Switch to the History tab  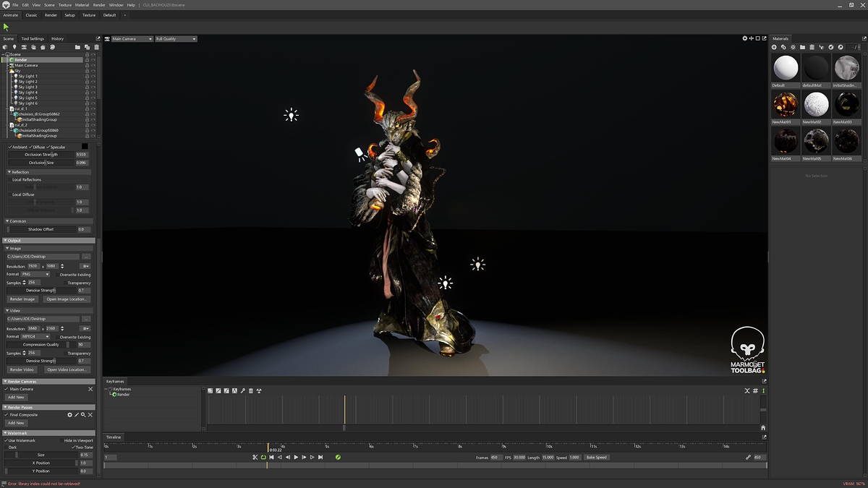(57, 38)
